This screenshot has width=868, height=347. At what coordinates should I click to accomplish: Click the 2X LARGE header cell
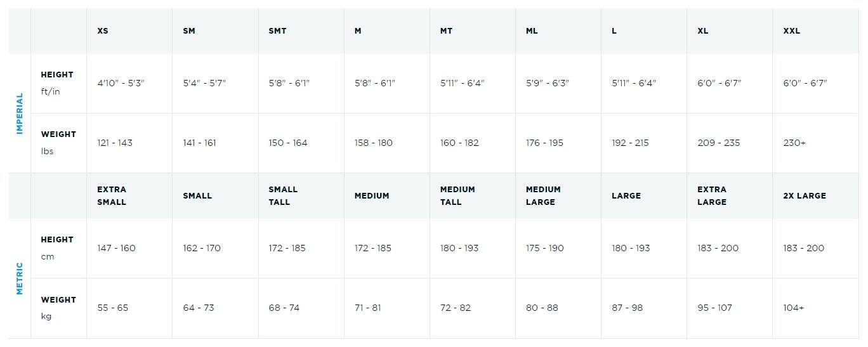pyautogui.click(x=805, y=195)
